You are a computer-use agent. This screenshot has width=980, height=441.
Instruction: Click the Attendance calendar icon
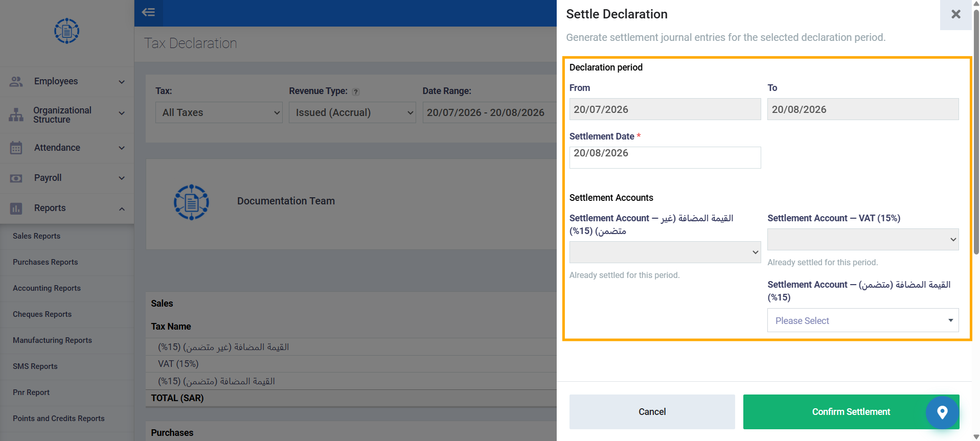coord(16,148)
